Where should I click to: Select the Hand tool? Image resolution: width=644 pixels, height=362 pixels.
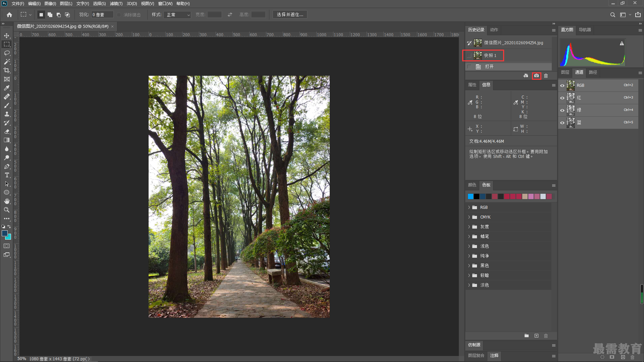click(x=7, y=201)
